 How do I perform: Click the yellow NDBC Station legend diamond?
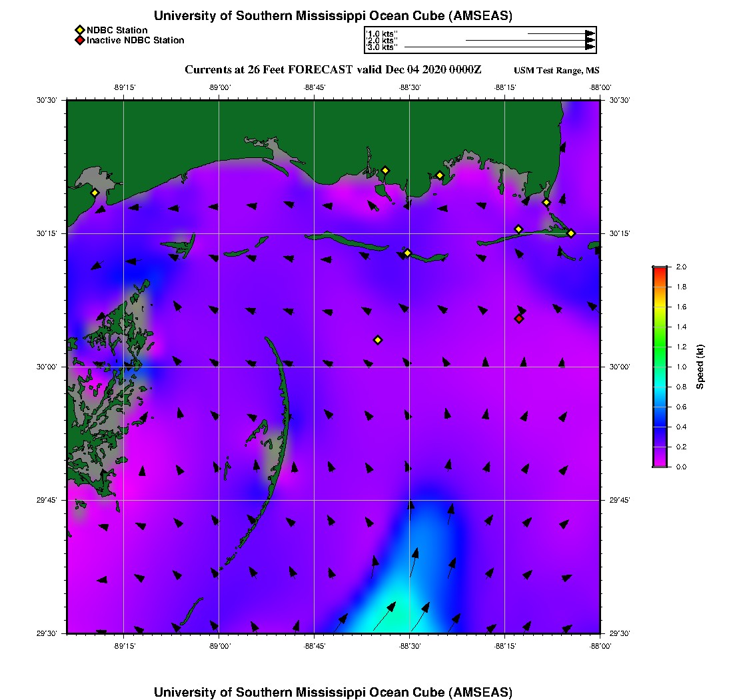coord(79,30)
